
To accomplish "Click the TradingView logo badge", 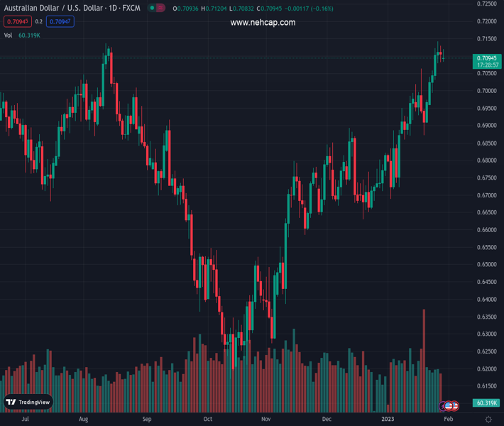I will (28, 402).
